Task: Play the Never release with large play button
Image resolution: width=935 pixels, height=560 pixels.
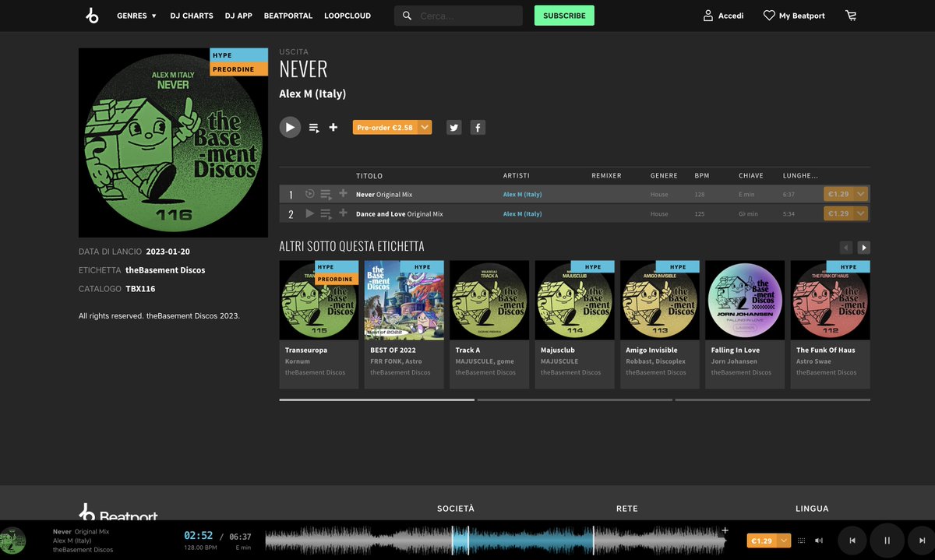Action: (290, 127)
